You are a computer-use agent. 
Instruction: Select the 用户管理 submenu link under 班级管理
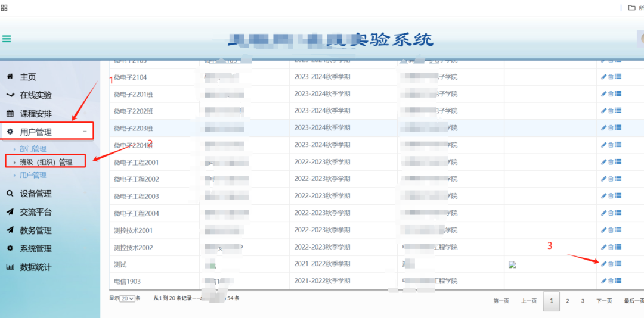33,175
